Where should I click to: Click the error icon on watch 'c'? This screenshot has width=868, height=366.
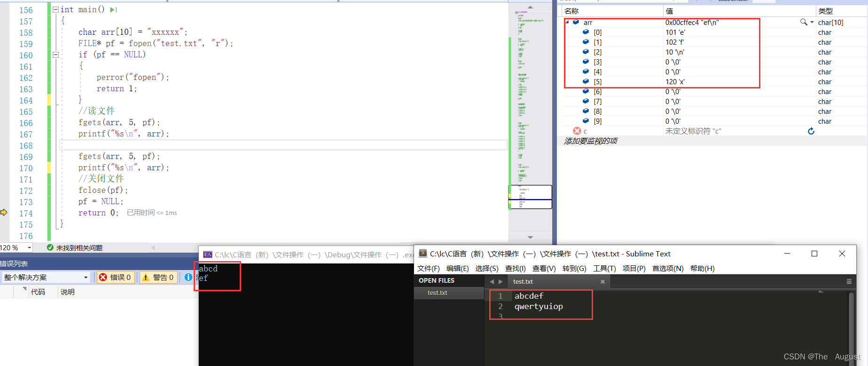click(577, 131)
